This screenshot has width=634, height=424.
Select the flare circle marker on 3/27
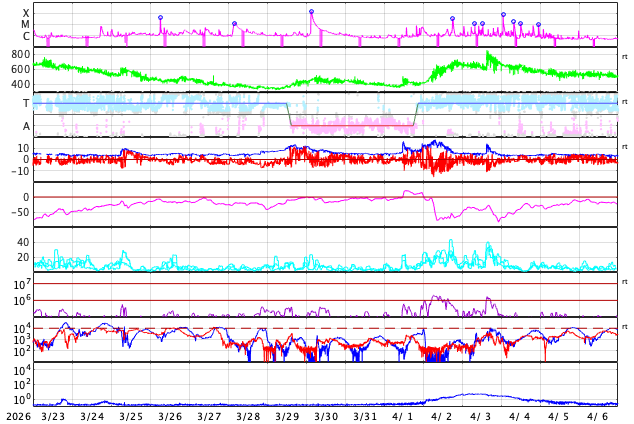pos(234,24)
